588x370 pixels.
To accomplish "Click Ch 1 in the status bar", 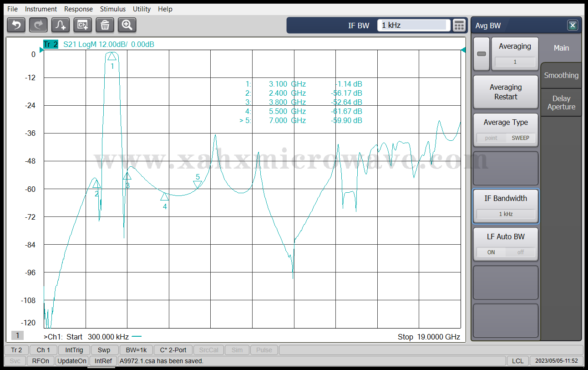I will pos(43,350).
